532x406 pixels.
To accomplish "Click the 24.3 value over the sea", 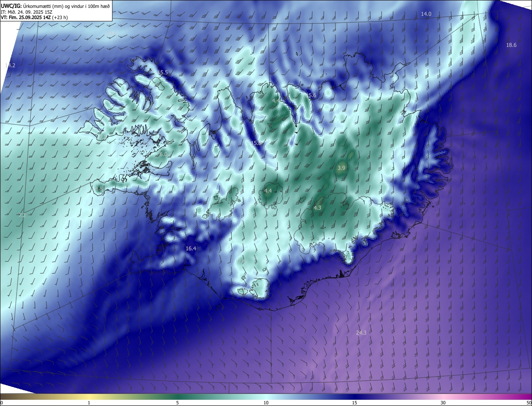I will coord(361,333).
